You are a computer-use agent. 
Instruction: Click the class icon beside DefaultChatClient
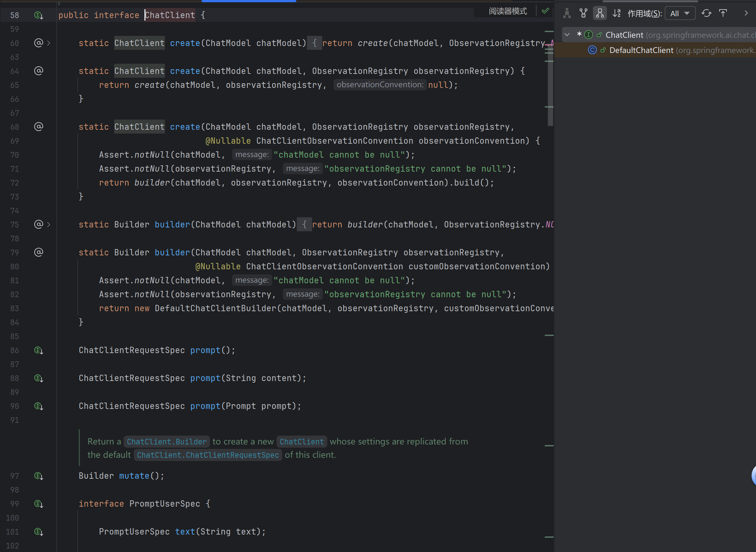(x=592, y=50)
